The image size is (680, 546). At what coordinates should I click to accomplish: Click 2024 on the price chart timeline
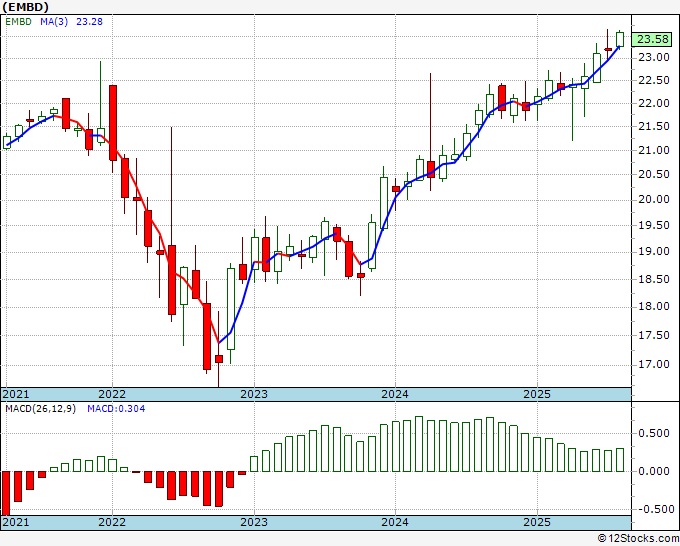tap(395, 394)
